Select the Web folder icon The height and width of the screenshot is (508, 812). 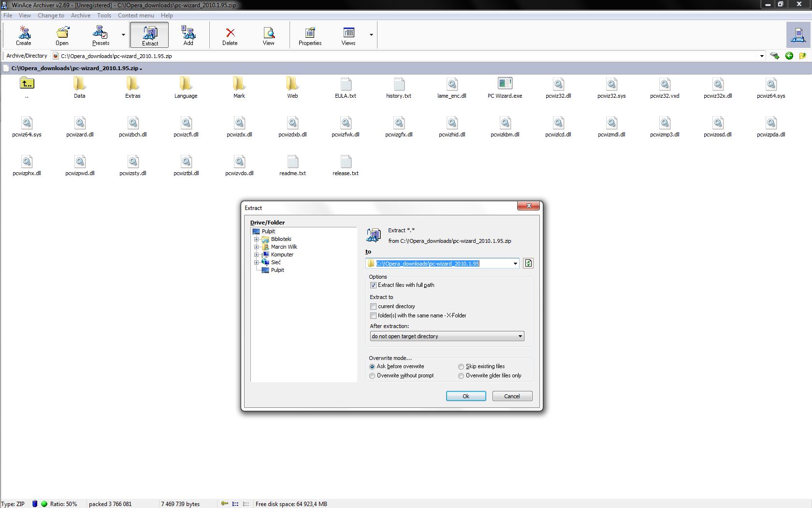click(x=292, y=84)
